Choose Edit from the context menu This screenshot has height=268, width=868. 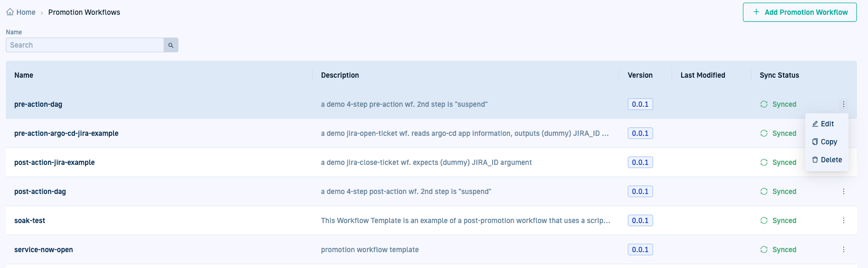click(826, 124)
